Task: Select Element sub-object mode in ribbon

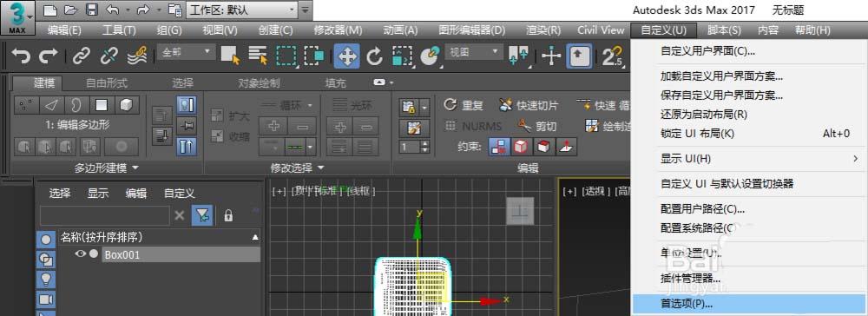Action: click(127, 104)
